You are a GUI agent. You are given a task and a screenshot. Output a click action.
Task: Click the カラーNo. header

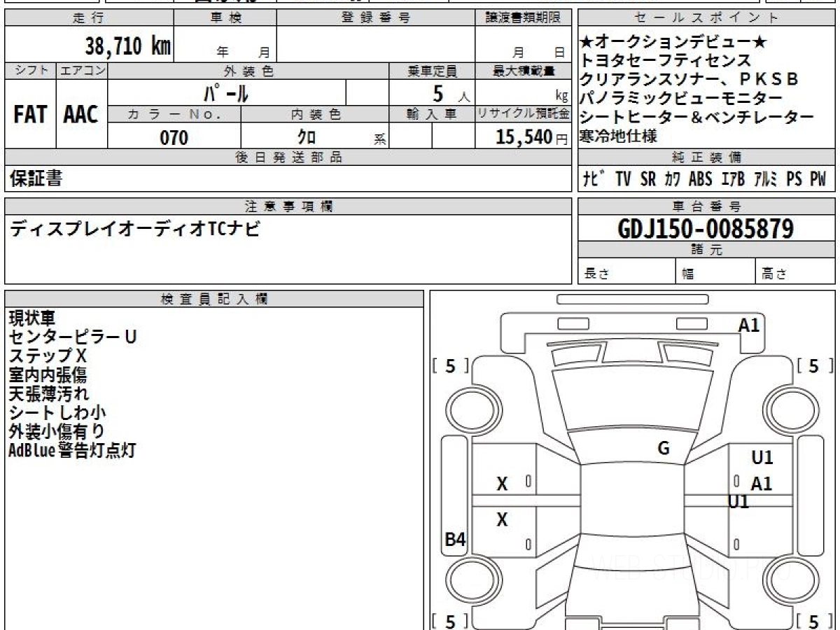point(174,114)
